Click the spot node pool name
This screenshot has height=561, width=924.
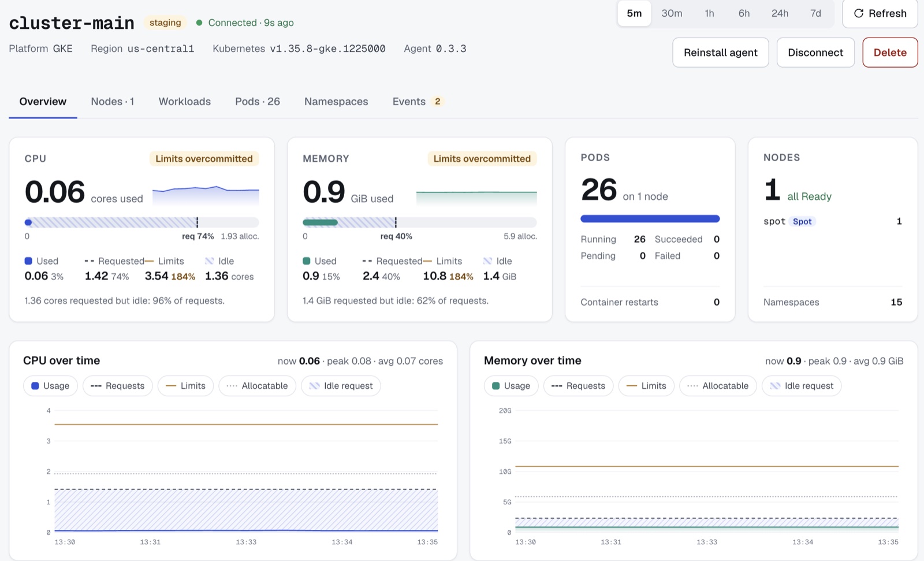coord(774,222)
